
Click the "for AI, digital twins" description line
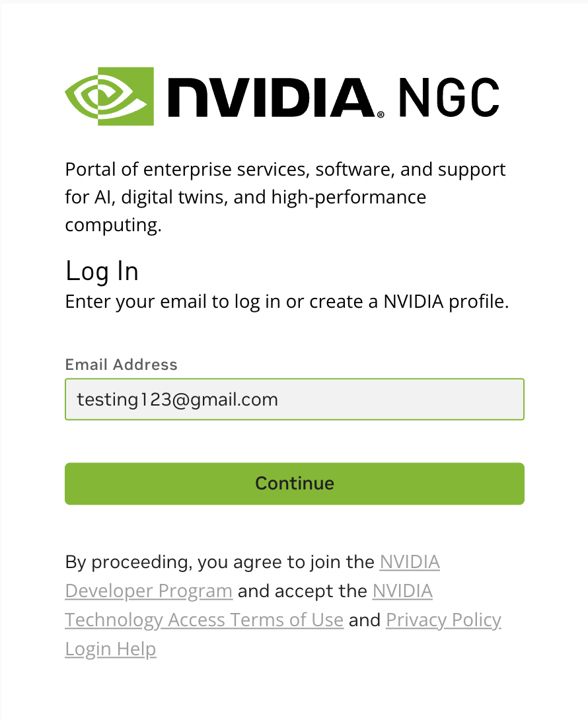[245, 197]
